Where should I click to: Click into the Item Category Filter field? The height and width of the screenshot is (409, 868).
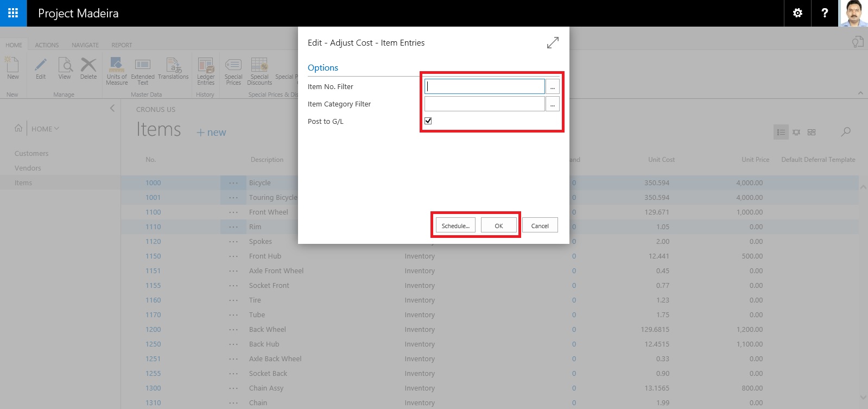click(484, 104)
